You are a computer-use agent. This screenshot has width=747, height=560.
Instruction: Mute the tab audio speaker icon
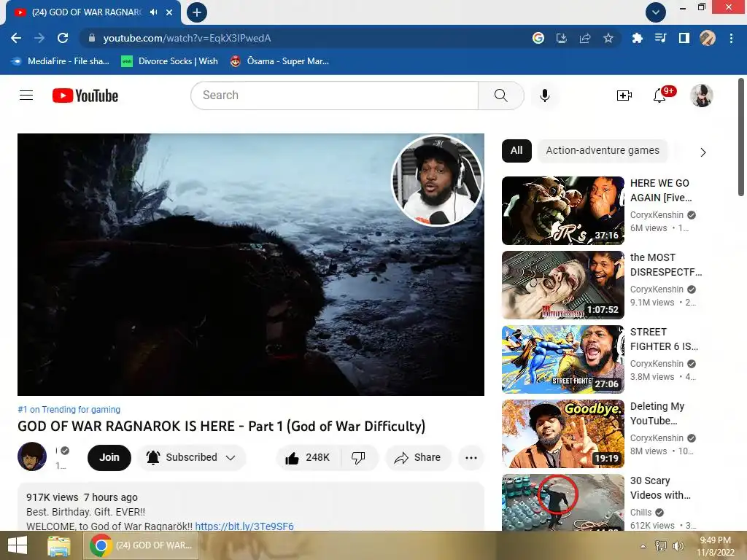tap(153, 12)
